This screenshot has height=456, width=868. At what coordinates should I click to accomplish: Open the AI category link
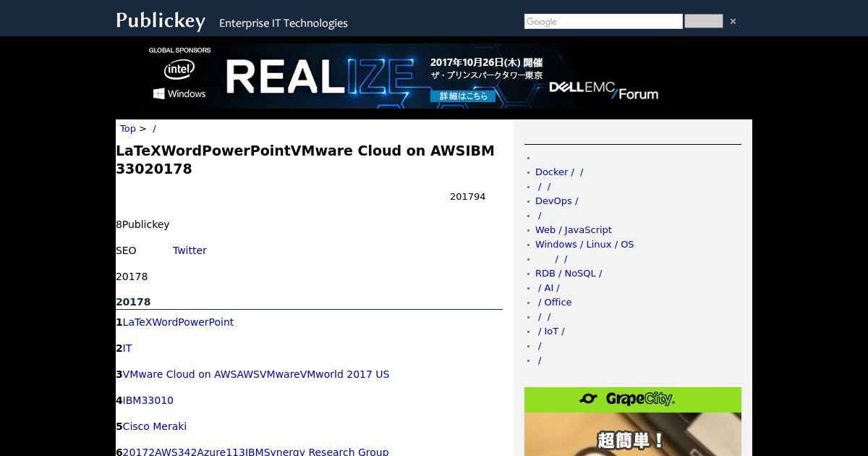click(548, 288)
